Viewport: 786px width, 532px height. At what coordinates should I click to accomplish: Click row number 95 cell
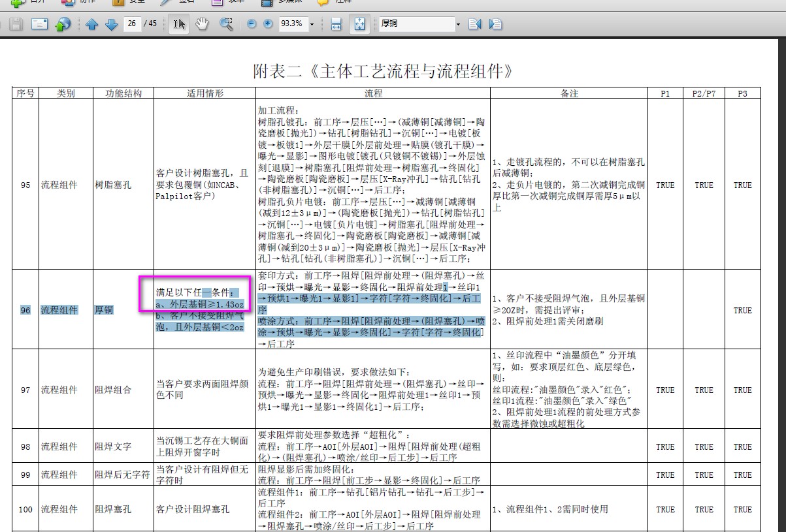[25, 185]
